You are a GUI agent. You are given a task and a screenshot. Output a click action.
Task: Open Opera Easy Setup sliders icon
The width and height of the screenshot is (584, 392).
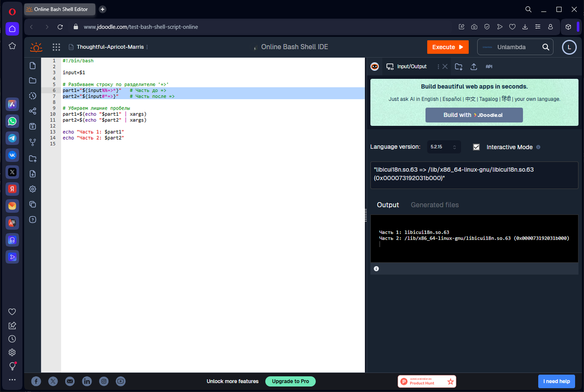click(x=538, y=27)
